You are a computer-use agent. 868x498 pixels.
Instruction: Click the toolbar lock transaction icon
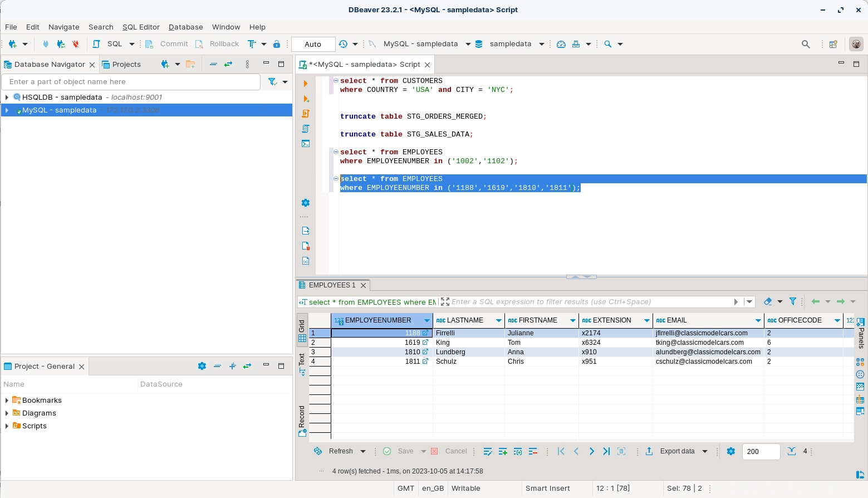point(277,44)
